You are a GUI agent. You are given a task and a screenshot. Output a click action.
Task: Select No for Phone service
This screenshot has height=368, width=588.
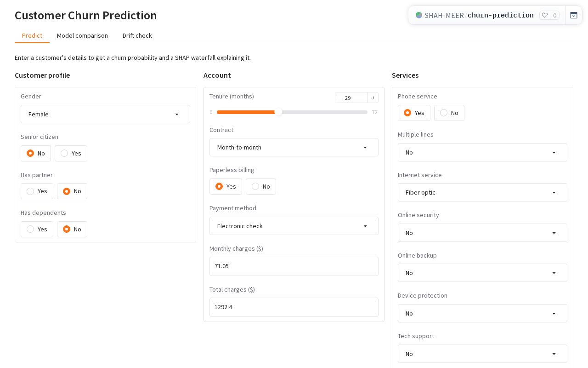[449, 113]
